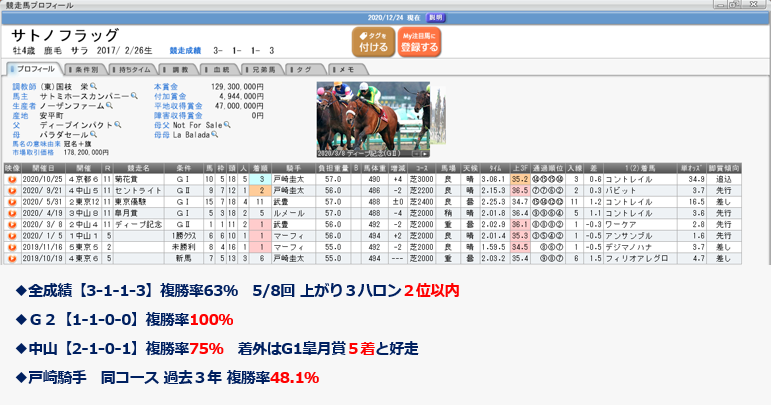Open the 持ちタイム tab

[133, 69]
